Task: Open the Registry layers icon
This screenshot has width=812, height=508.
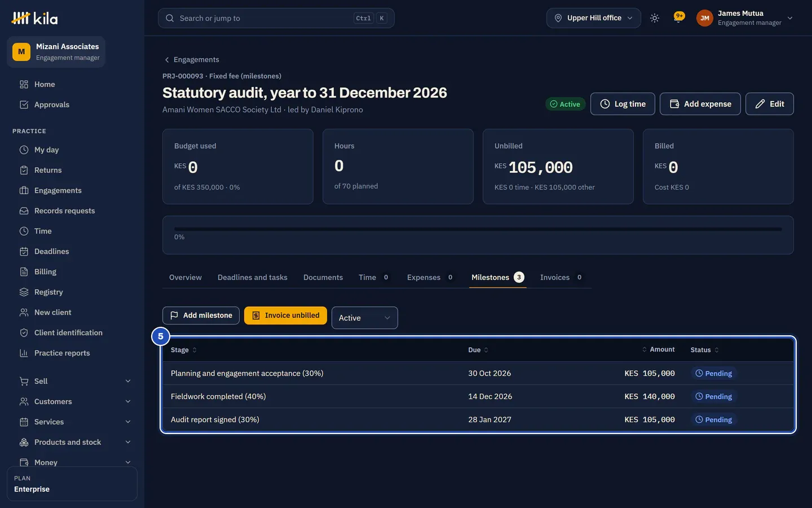Action: tap(24, 292)
